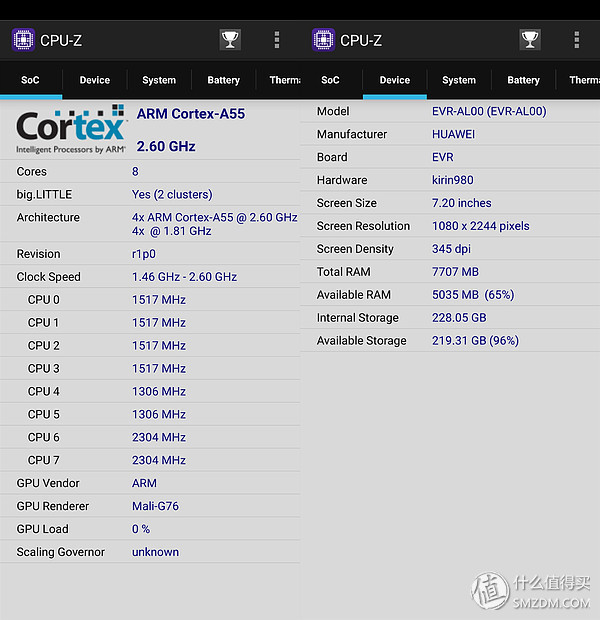This screenshot has height=620, width=600.
Task: Select the 'Available Storage' label
Action: (x=362, y=341)
